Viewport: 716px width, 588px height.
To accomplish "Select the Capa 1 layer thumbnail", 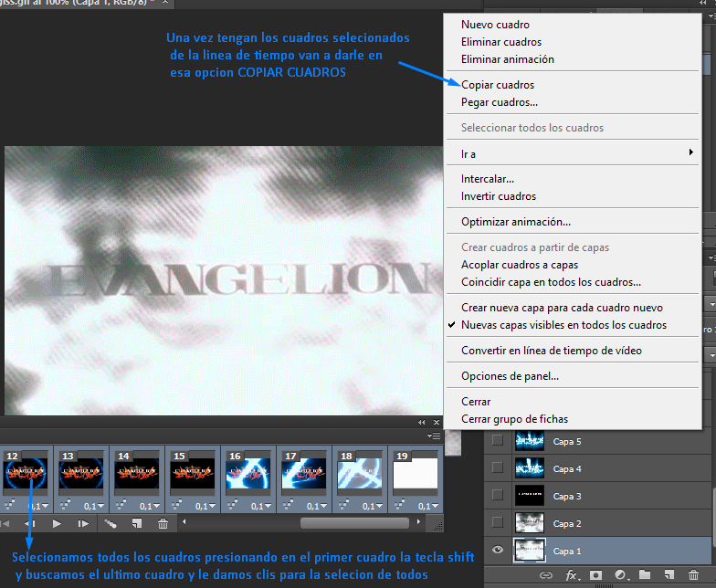I will pyautogui.click(x=530, y=550).
